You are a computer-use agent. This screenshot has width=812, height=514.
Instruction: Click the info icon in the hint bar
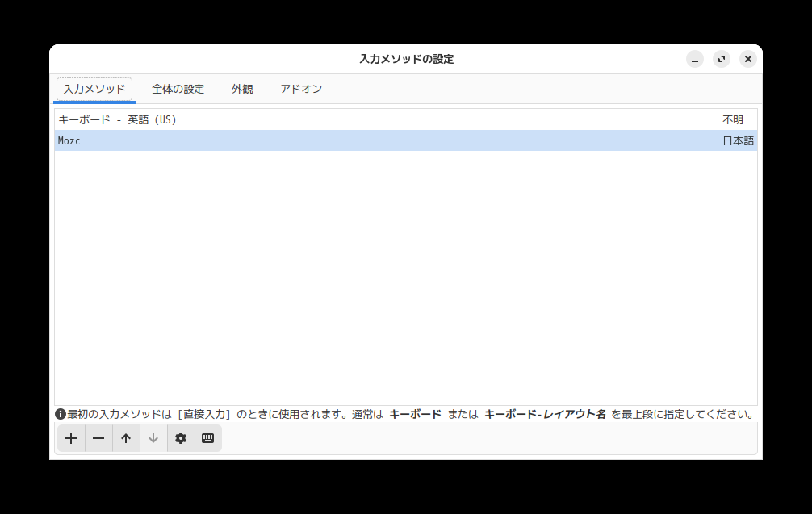click(x=59, y=412)
